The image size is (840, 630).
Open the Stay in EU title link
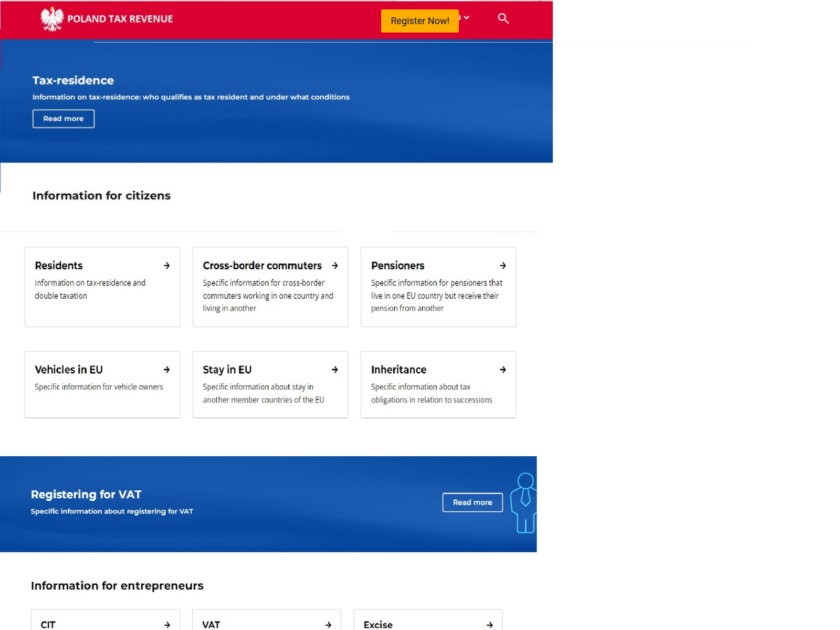(x=227, y=370)
